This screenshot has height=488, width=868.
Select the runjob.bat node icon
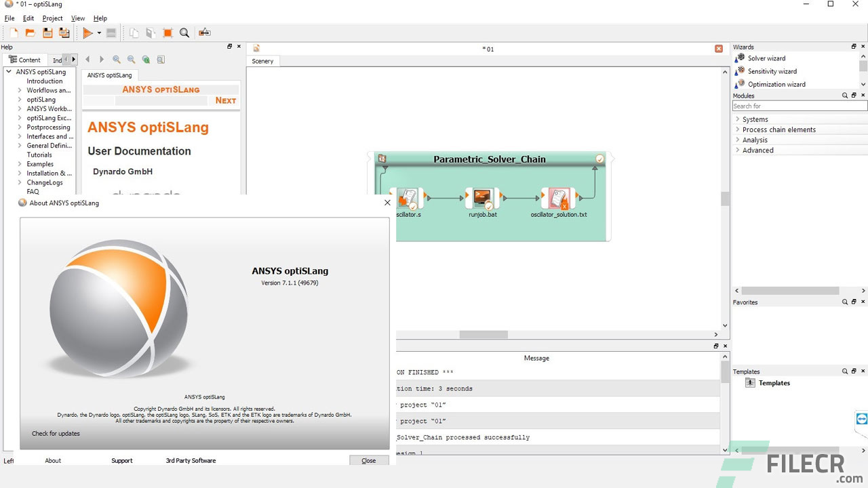(x=483, y=199)
